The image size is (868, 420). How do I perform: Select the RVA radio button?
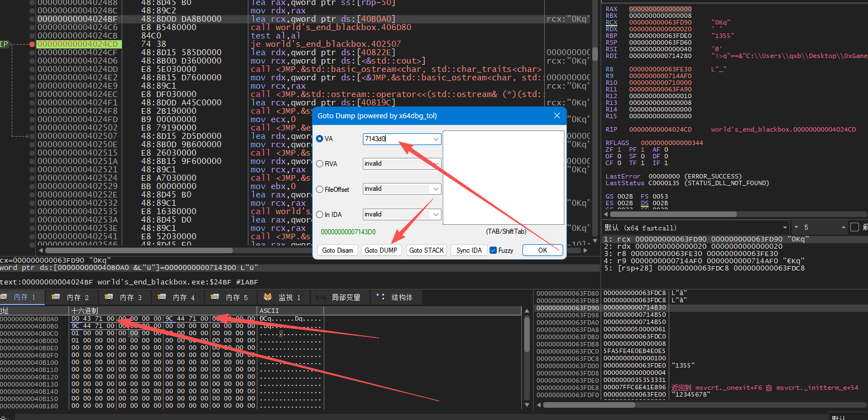pos(320,164)
